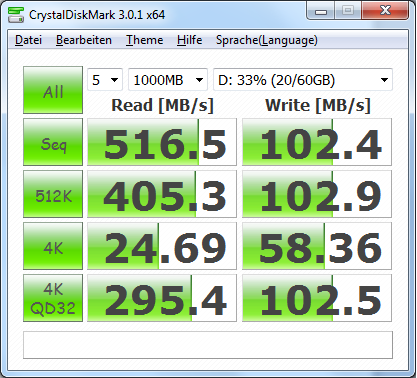Screen dimensions: 417x378
Task: Start the 4K benchmark test
Action: 53,246
